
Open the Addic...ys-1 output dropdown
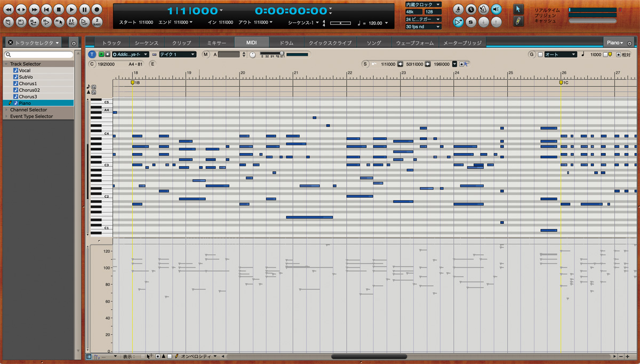click(x=130, y=54)
